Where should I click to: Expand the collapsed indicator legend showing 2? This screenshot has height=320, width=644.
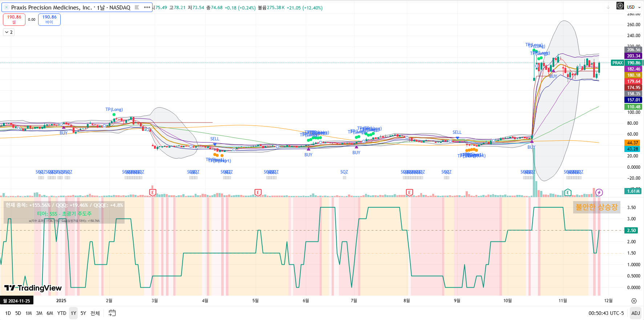[9, 32]
